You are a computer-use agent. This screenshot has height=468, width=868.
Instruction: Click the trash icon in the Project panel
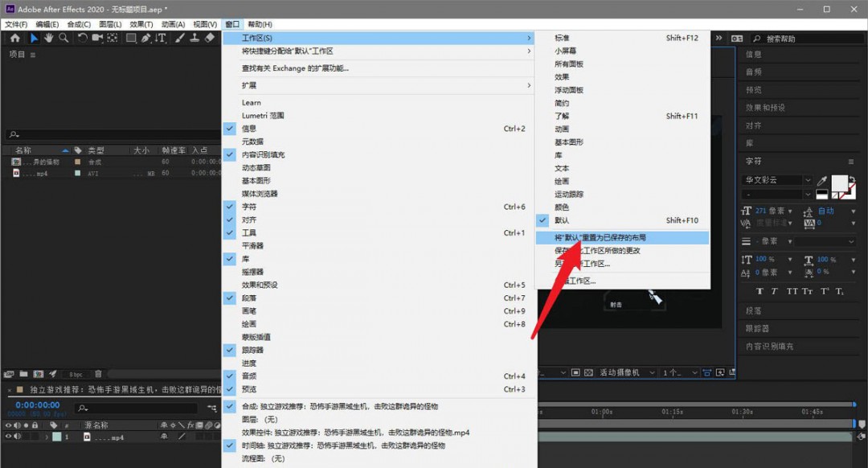click(98, 374)
